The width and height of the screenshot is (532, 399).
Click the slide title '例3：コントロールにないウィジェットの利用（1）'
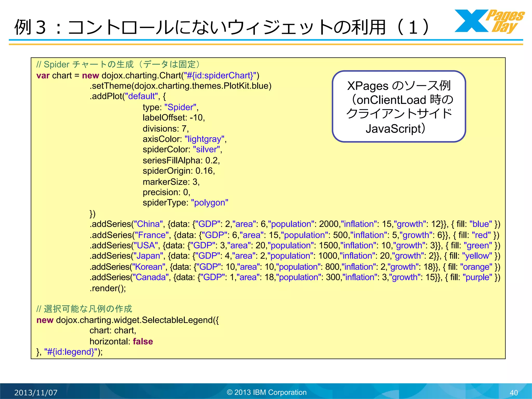click(x=223, y=27)
